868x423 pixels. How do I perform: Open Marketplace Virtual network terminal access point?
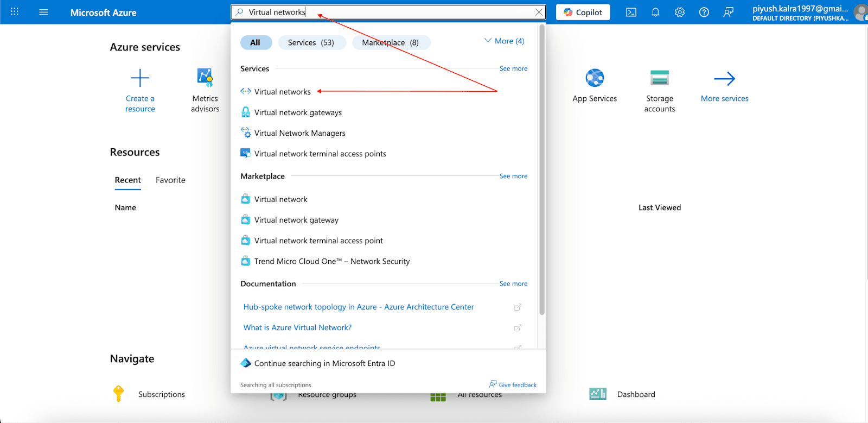[318, 241]
